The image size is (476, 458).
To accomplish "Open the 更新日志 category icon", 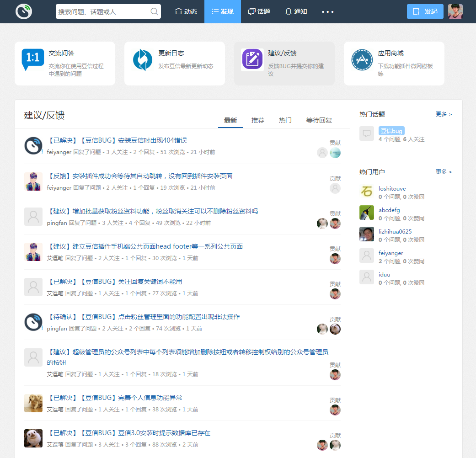I will (143, 60).
